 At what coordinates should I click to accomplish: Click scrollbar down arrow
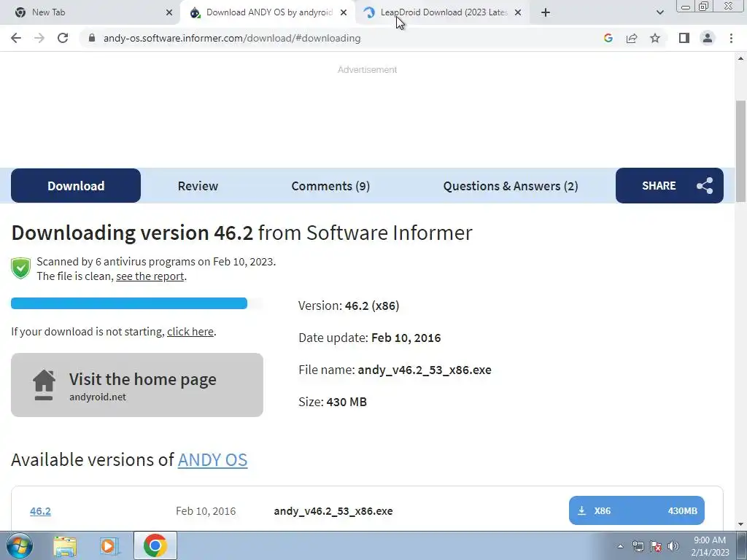740,525
